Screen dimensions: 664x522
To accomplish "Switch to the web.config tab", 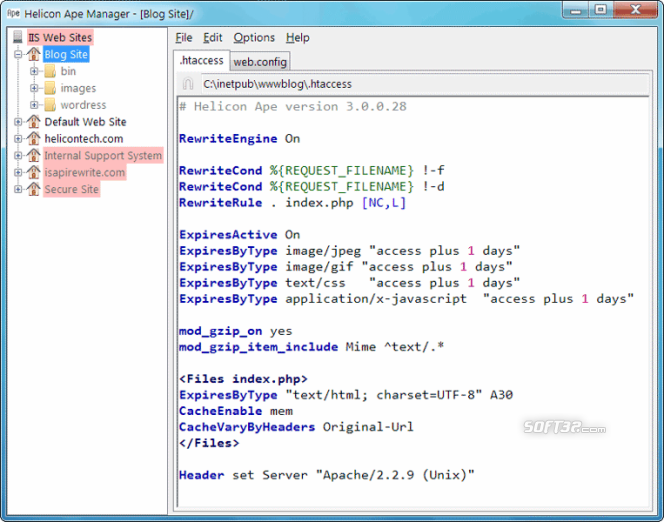I will (x=260, y=62).
